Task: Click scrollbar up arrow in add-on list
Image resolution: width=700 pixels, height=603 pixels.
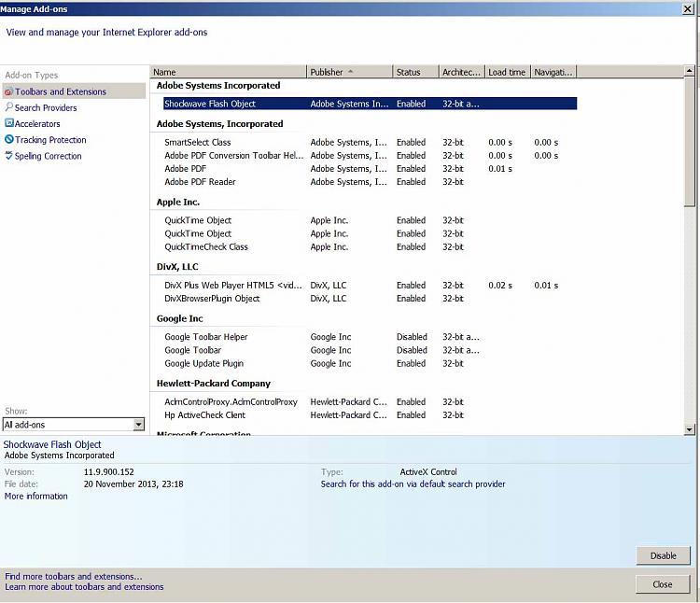Action: tap(690, 71)
